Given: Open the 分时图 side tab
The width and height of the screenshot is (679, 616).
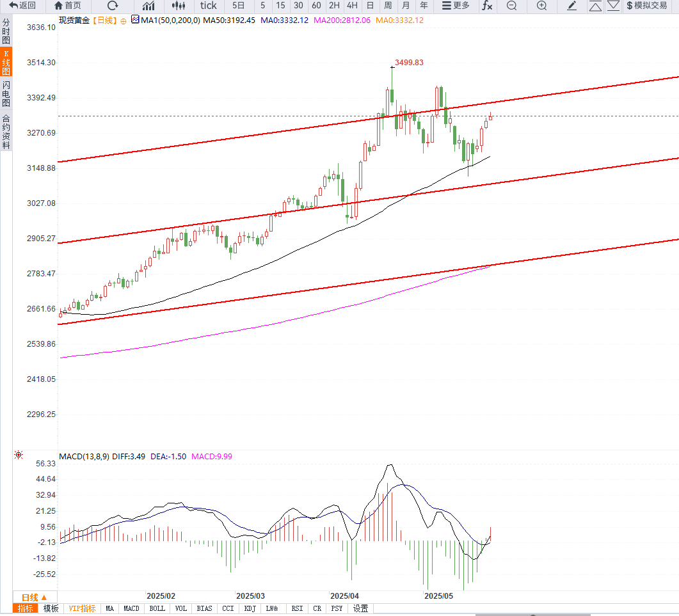Looking at the screenshot, I should tap(6, 31).
